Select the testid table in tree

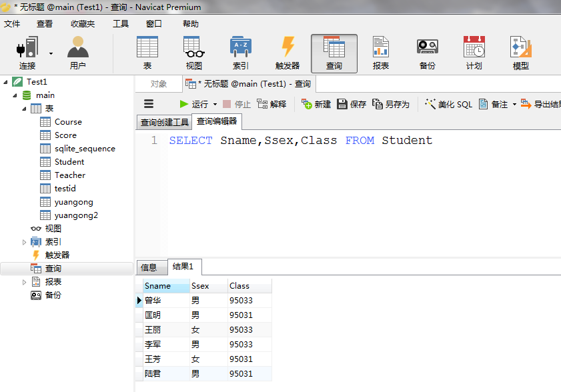tap(58, 189)
